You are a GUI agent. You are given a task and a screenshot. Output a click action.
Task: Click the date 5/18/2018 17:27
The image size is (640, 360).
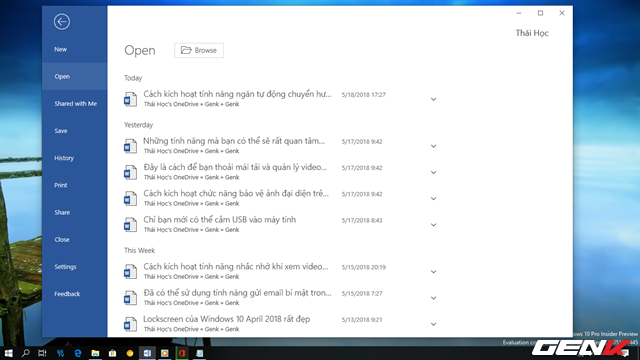coord(364,95)
